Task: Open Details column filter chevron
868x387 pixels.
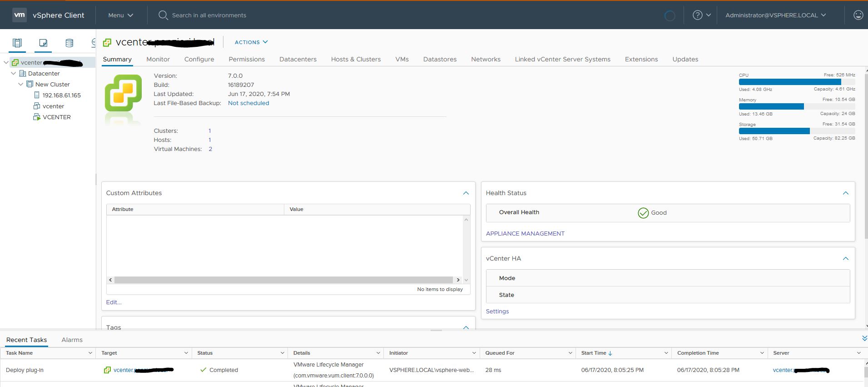Action: tap(378, 353)
